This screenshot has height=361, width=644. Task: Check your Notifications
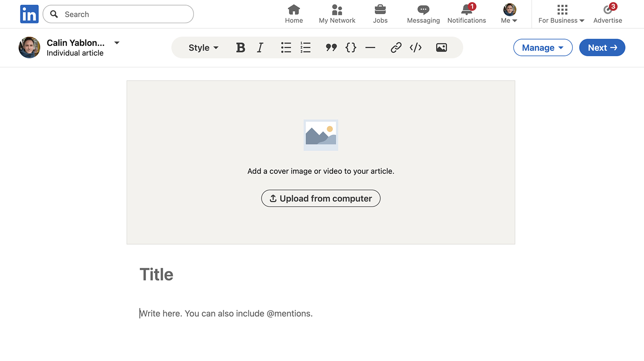[467, 14]
